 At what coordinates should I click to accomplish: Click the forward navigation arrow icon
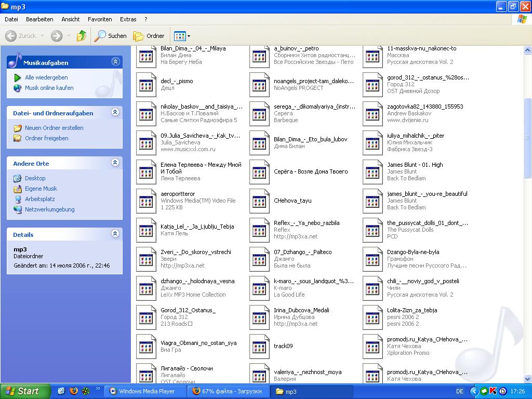click(x=57, y=36)
